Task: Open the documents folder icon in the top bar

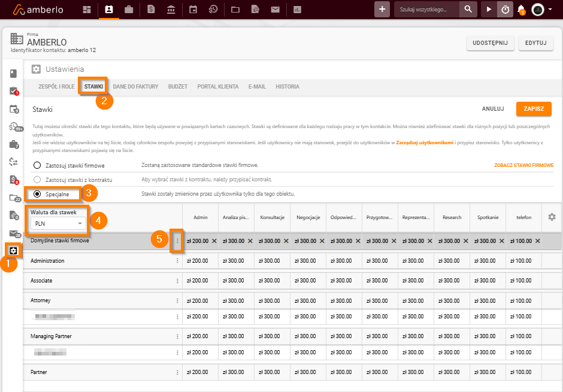Action: [235, 10]
